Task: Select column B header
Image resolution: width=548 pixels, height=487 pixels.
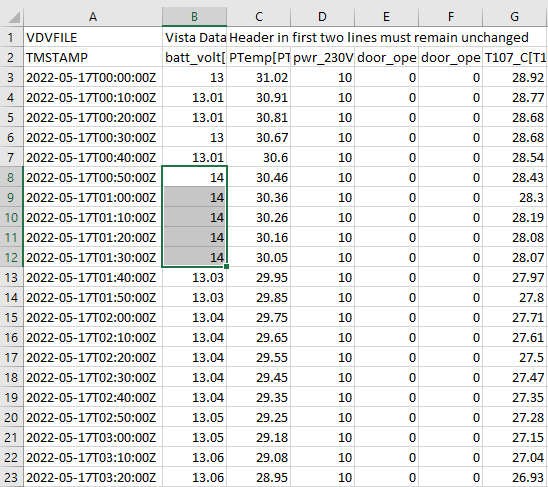Action: click(194, 17)
